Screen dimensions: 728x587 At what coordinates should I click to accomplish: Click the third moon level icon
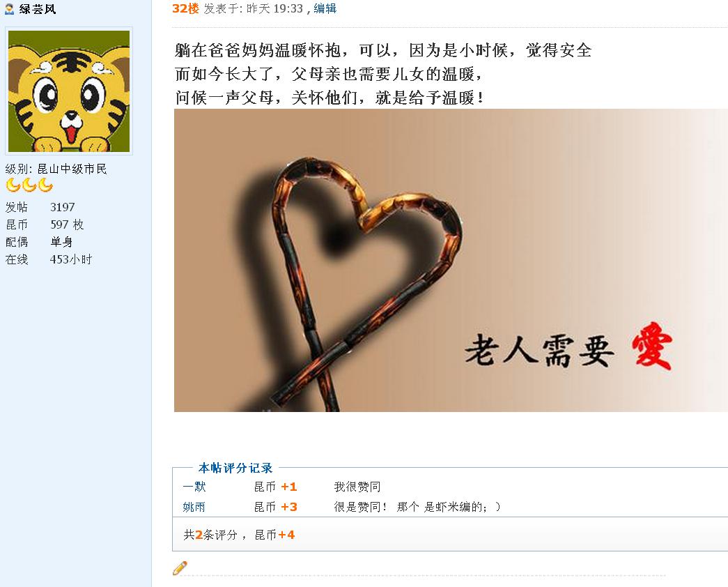pyautogui.click(x=45, y=185)
